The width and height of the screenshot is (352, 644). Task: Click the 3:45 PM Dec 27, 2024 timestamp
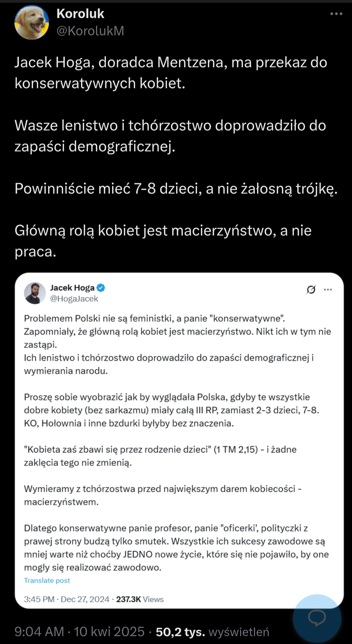[x=66, y=599]
